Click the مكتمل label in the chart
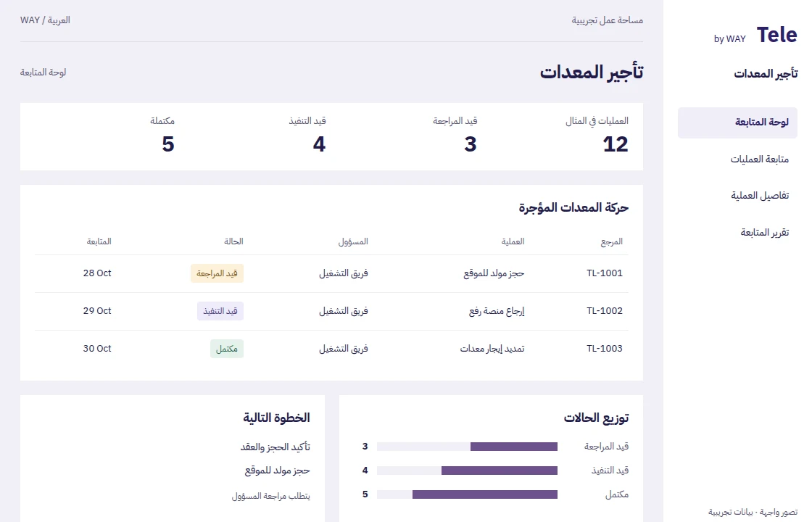 click(x=617, y=495)
